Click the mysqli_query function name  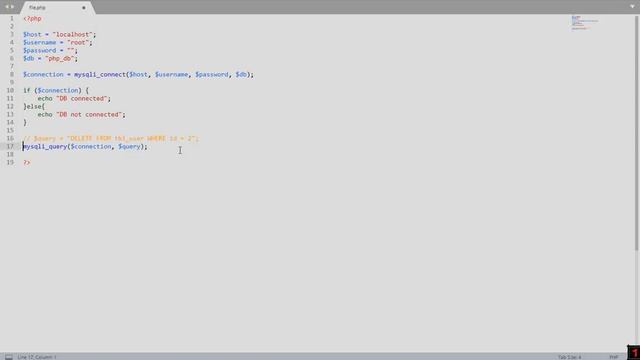pyautogui.click(x=45, y=147)
